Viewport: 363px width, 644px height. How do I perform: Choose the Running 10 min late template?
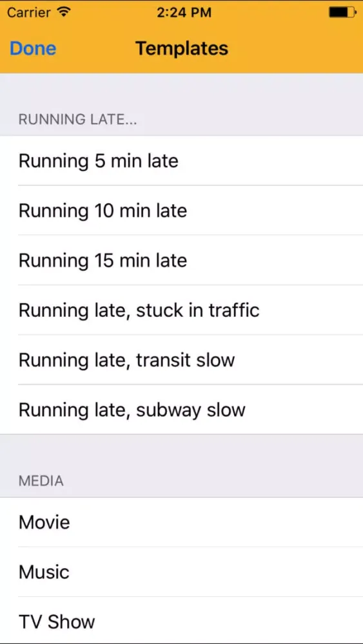point(181,211)
